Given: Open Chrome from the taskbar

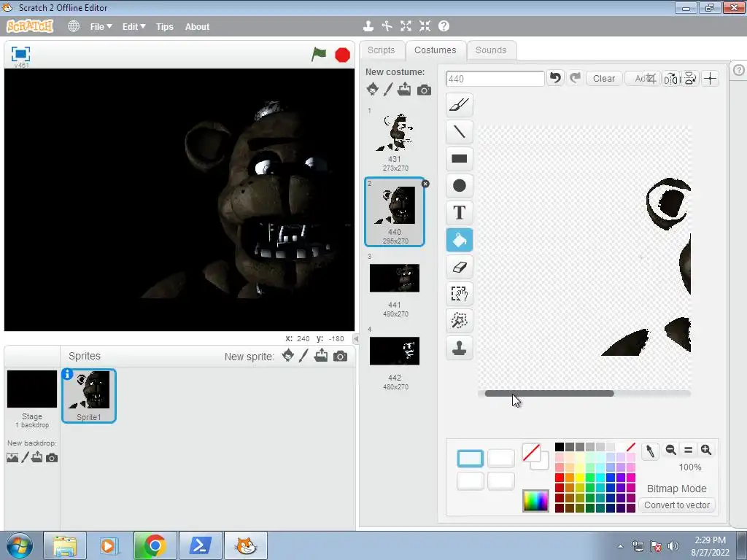Looking at the screenshot, I should (x=155, y=545).
